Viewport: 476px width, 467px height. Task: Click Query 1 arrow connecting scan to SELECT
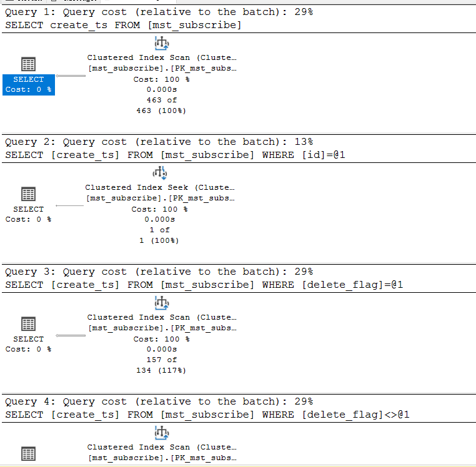point(71,76)
